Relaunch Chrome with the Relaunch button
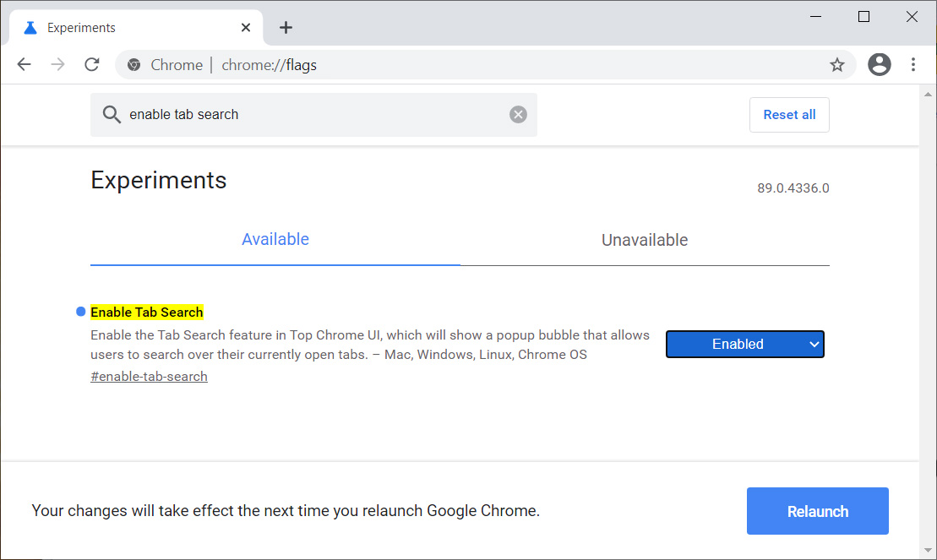 (818, 511)
